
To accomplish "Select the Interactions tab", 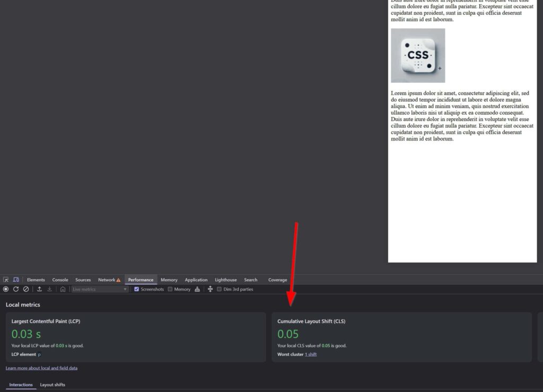I will pos(21,385).
